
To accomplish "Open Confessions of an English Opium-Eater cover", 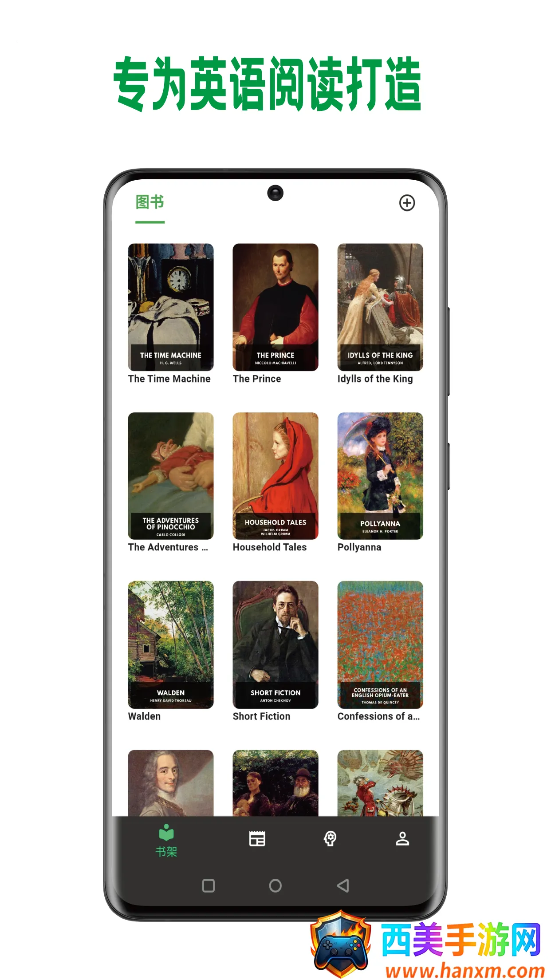I will [380, 644].
